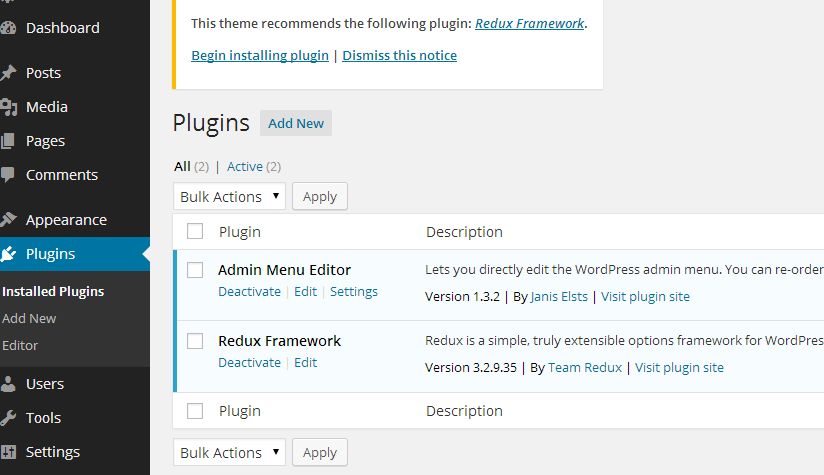Dismiss this notice link
Screen dimensions: 824x475
click(399, 56)
